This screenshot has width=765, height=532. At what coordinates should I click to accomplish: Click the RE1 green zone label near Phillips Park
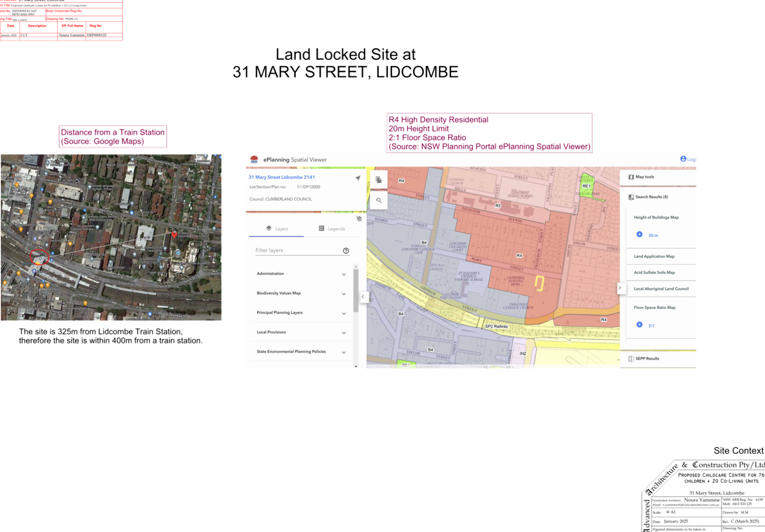(586, 186)
